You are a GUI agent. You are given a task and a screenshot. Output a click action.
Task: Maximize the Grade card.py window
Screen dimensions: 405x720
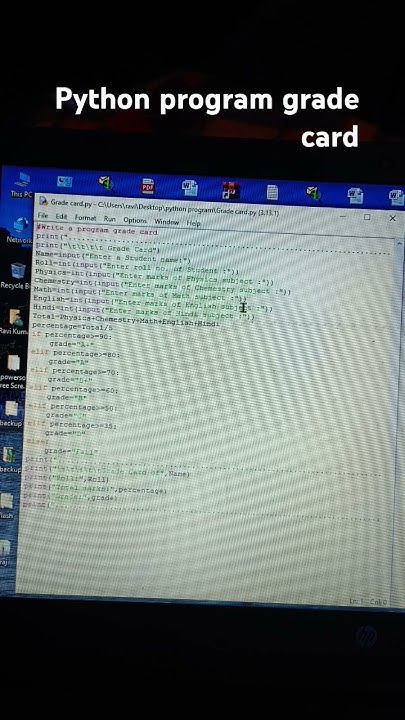click(x=367, y=217)
